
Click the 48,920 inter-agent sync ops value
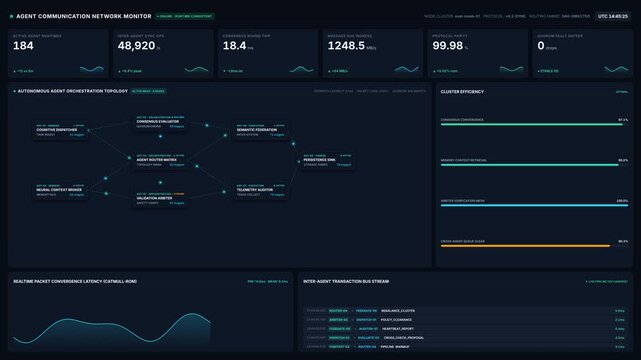coord(137,46)
